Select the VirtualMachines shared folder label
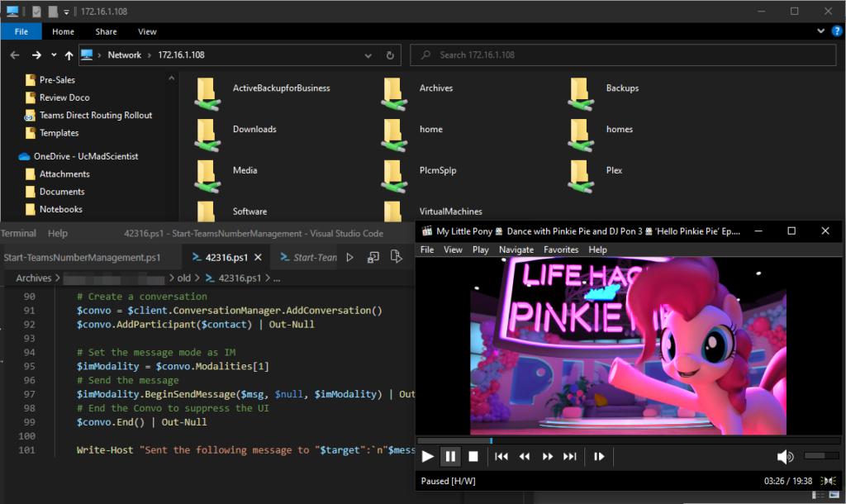The height and width of the screenshot is (504, 846). (x=450, y=212)
